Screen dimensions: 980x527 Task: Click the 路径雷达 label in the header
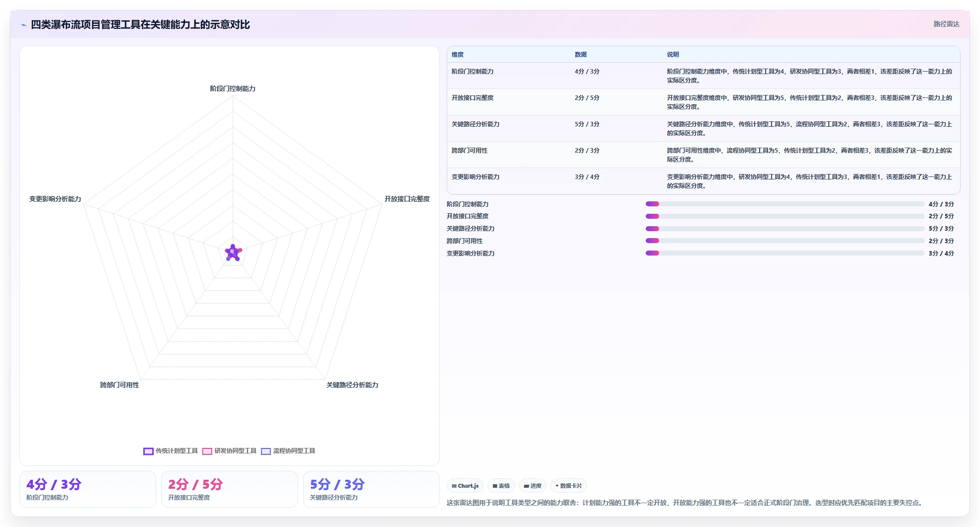[946, 24]
